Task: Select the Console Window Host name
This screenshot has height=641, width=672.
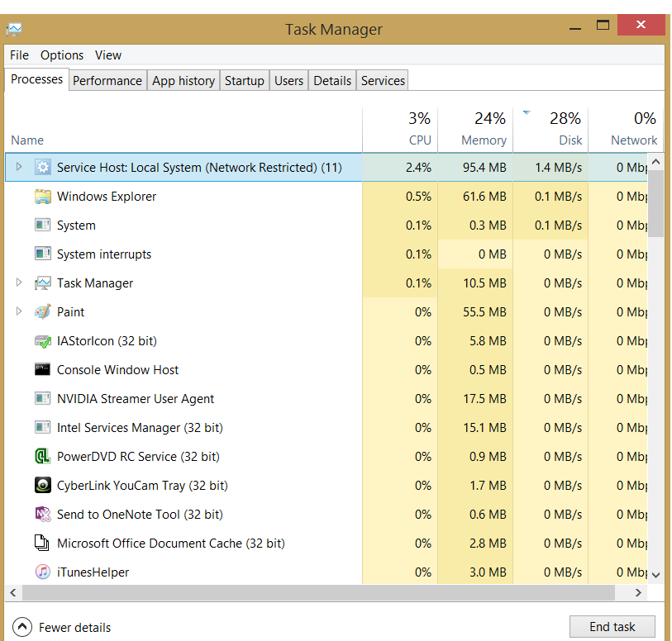Action: (117, 370)
